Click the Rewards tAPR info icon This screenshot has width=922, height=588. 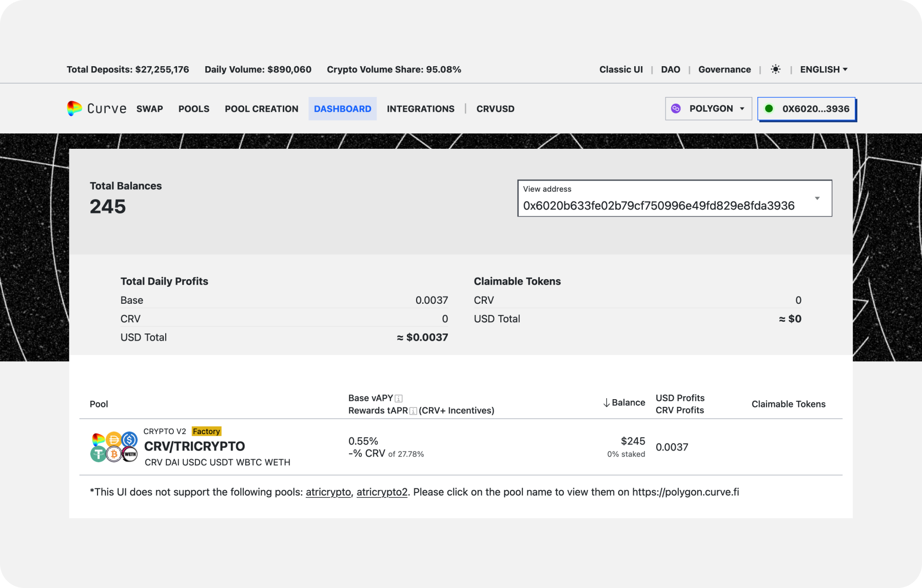pyautogui.click(x=413, y=411)
